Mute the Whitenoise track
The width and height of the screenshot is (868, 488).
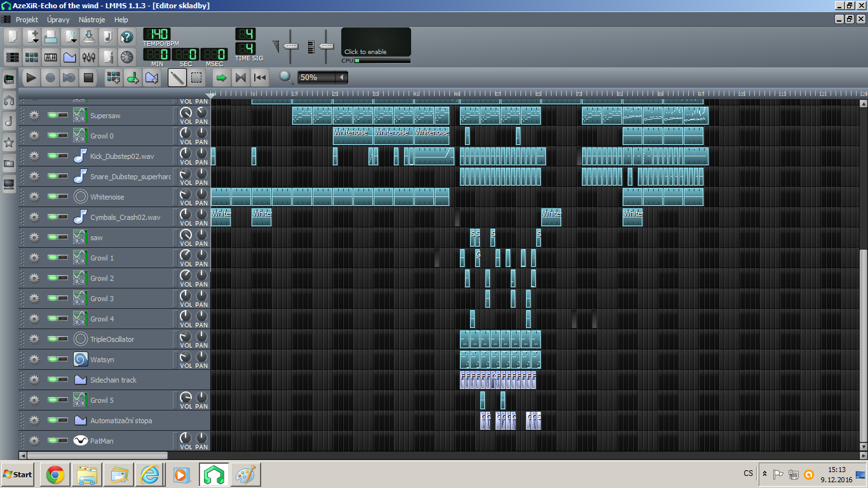coord(53,197)
